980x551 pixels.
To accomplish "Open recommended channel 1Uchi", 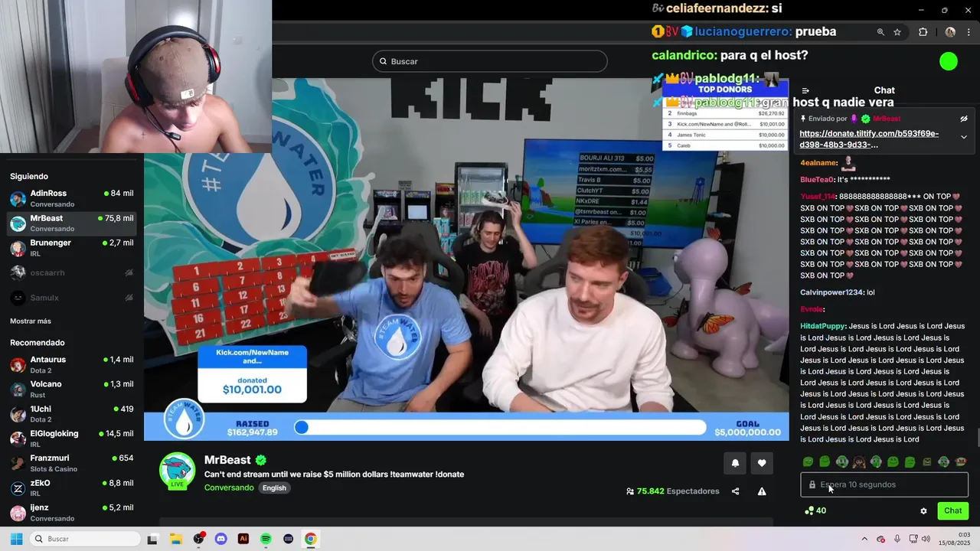I will (72, 414).
